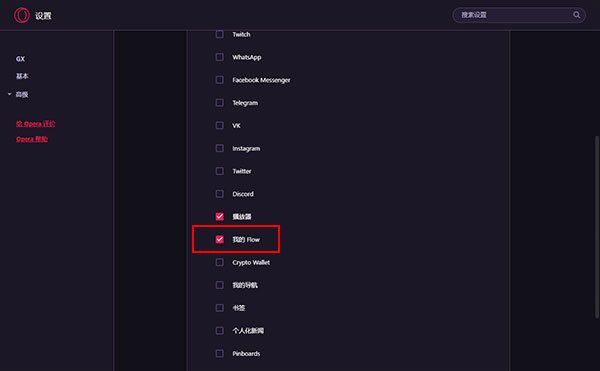600x371 pixels.
Task: Uncheck the 播放器 player checkbox
Action: (220, 216)
